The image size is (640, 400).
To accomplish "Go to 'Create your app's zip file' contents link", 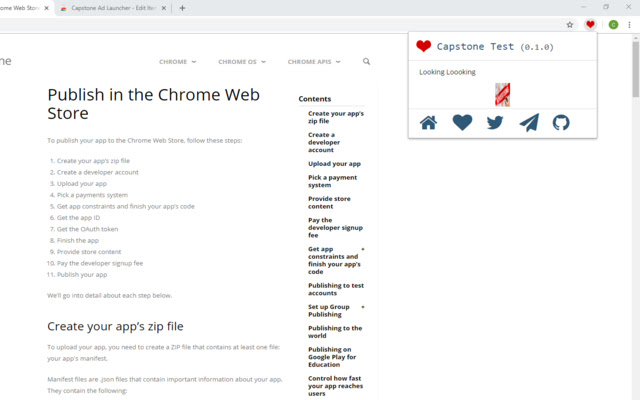I will pos(336,117).
